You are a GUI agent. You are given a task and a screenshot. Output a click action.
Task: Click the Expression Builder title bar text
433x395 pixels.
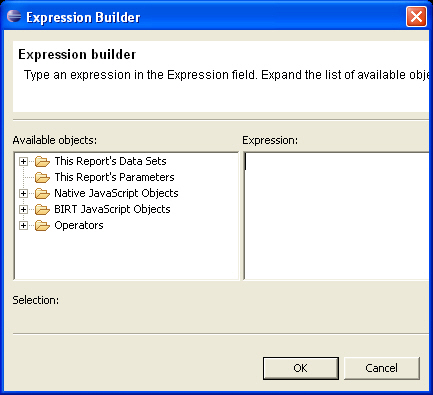83,17
